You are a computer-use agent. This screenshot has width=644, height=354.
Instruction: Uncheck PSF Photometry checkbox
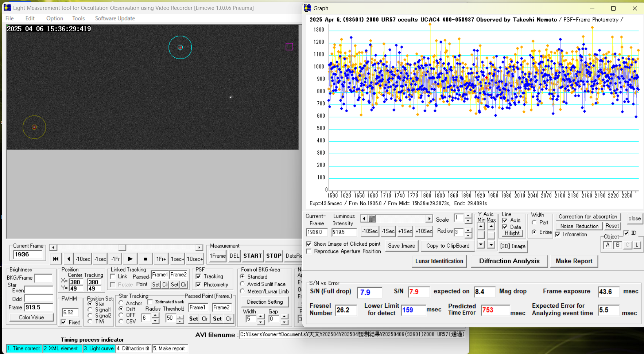click(198, 285)
